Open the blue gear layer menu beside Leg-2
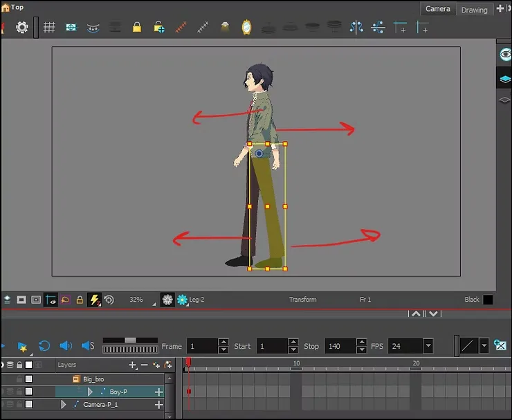The image size is (512, 420). point(182,300)
